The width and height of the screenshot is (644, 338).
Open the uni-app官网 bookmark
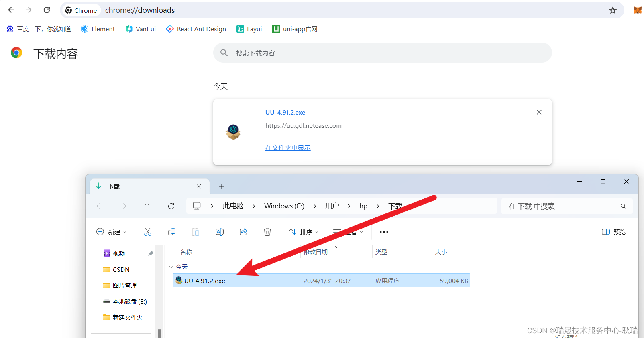point(295,29)
